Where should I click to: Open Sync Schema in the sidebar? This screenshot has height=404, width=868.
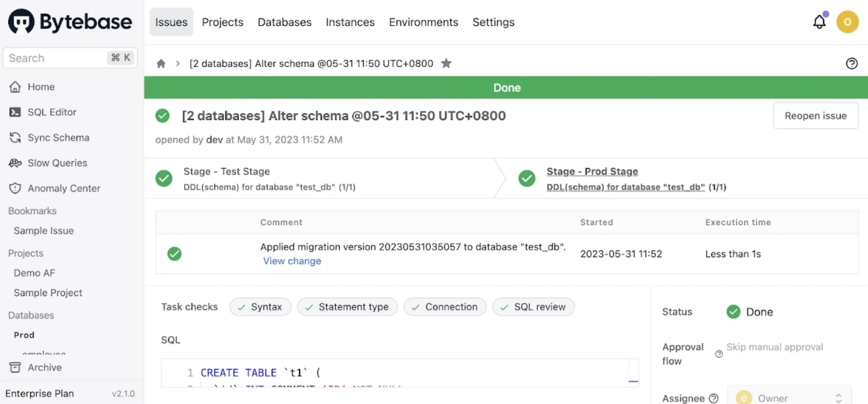(x=58, y=138)
